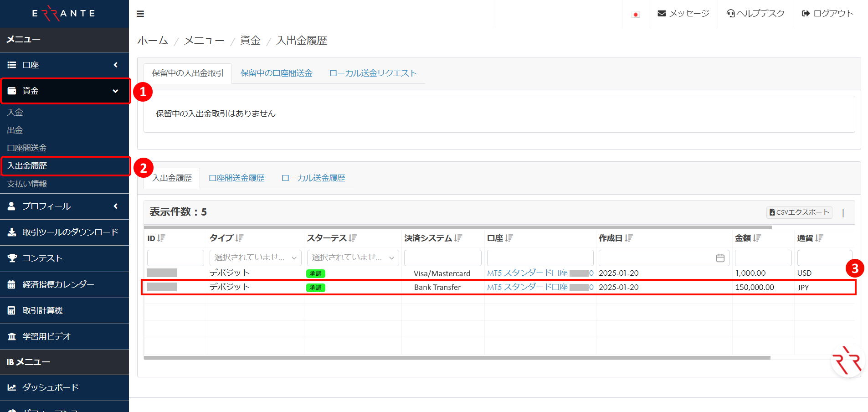The image size is (868, 412).
Task: Open 経済指標カレンダー calendar icon
Action: 12,284
